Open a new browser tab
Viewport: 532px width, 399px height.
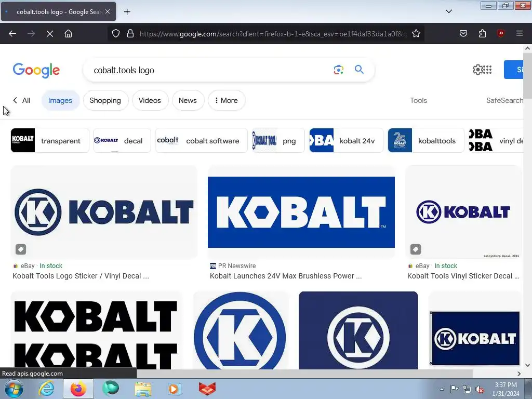[127, 12]
